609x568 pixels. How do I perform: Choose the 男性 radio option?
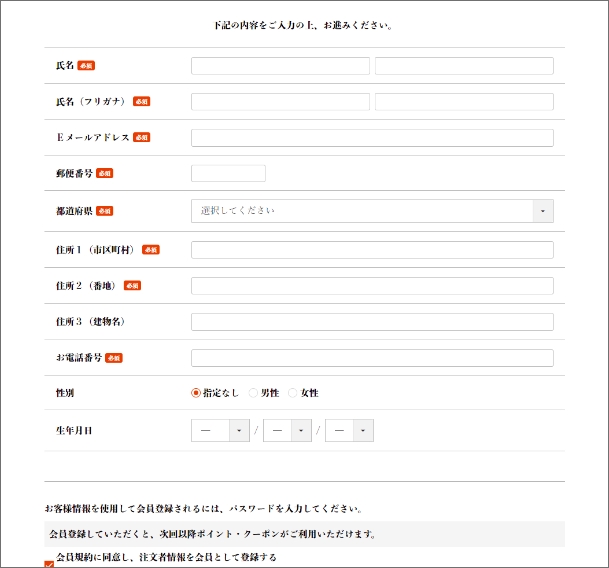[254, 394]
